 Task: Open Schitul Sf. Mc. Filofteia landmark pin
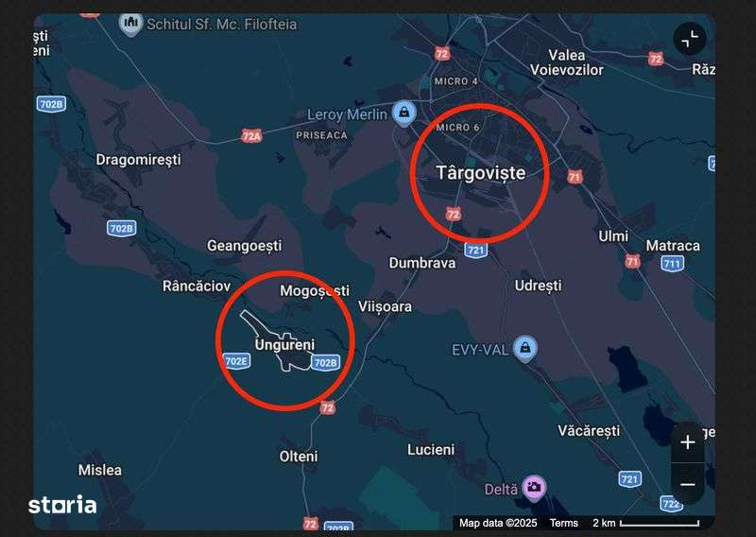click(130, 25)
